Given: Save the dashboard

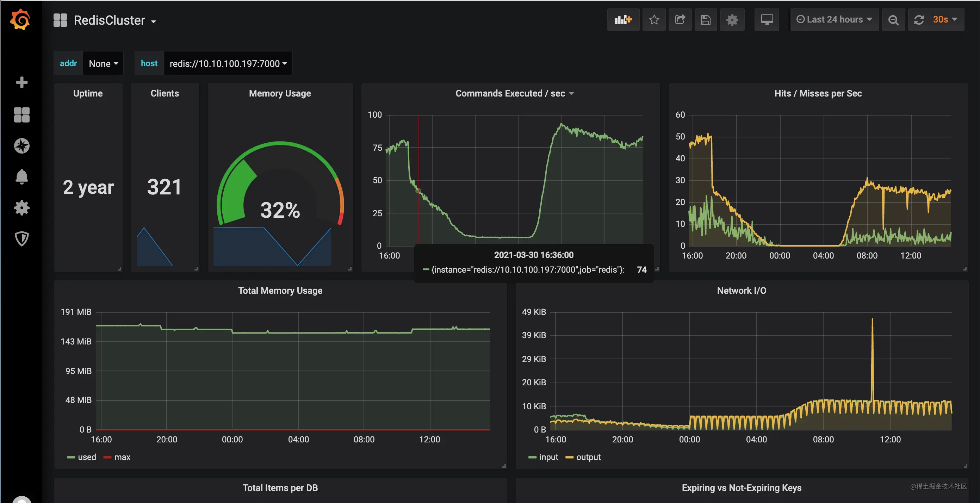Looking at the screenshot, I should (x=706, y=19).
